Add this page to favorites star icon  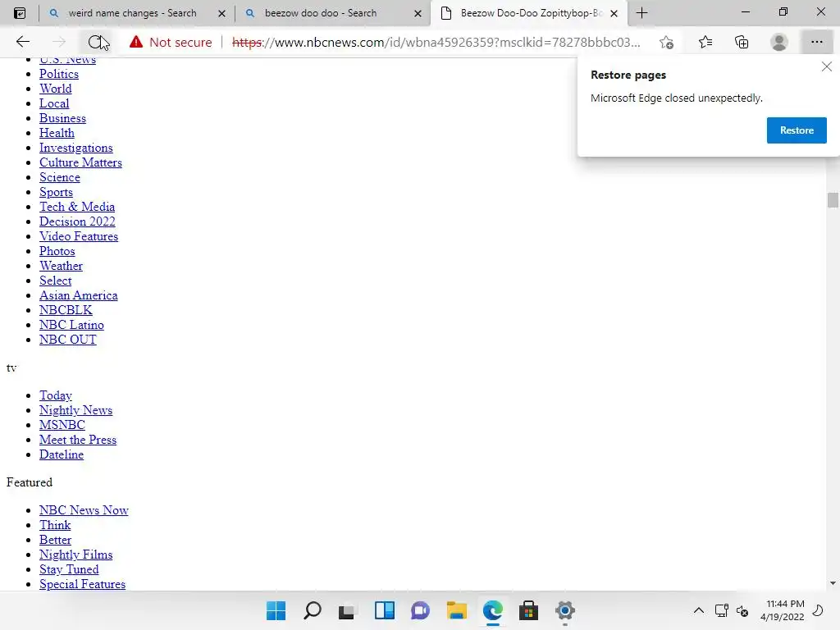click(x=666, y=42)
